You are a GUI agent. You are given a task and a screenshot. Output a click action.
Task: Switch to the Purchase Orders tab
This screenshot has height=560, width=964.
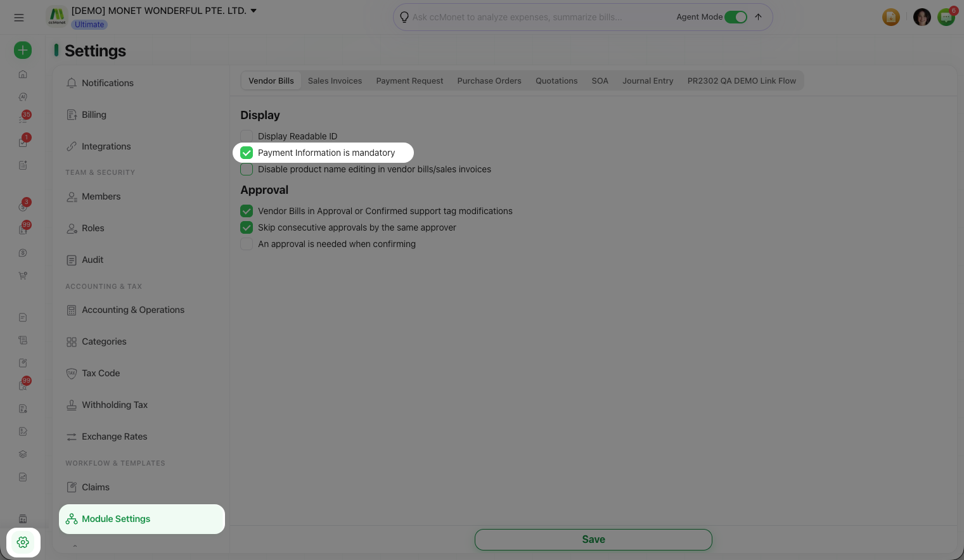pyautogui.click(x=489, y=81)
